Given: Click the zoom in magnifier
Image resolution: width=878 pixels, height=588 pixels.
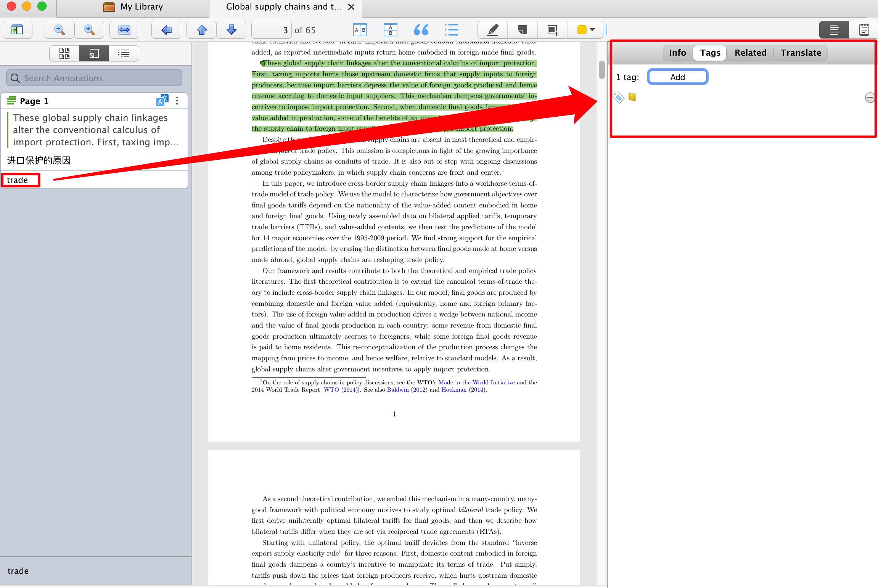Looking at the screenshot, I should click(x=89, y=29).
